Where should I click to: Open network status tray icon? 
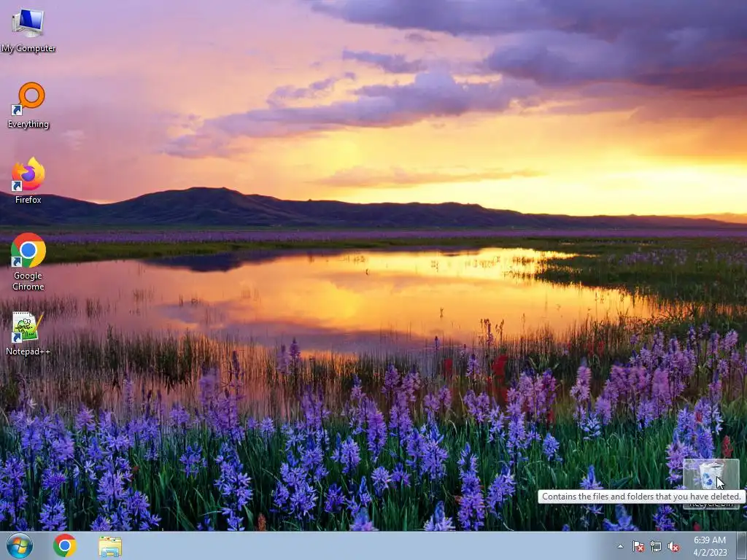(x=656, y=546)
